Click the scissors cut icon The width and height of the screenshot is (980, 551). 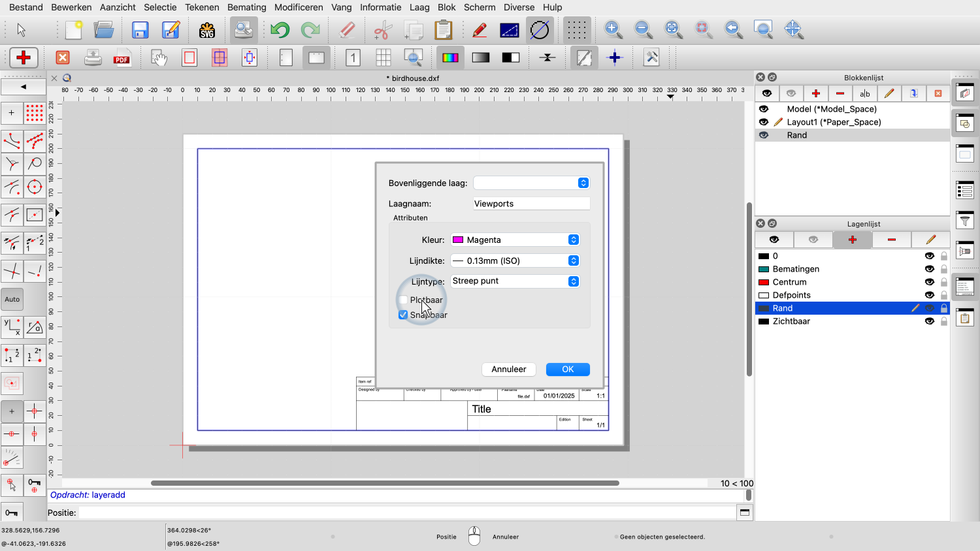click(383, 30)
